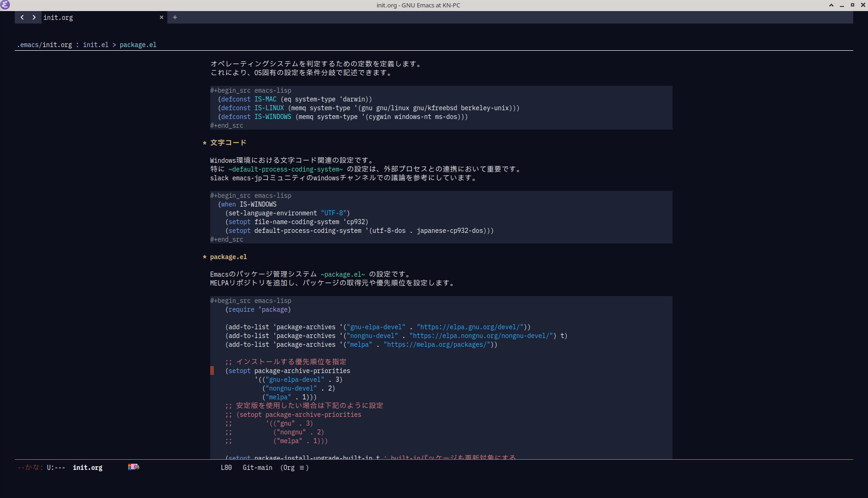Click the commented ("nongnu" . 2) entry
Image resolution: width=868 pixels, height=498 pixels.
(299, 433)
